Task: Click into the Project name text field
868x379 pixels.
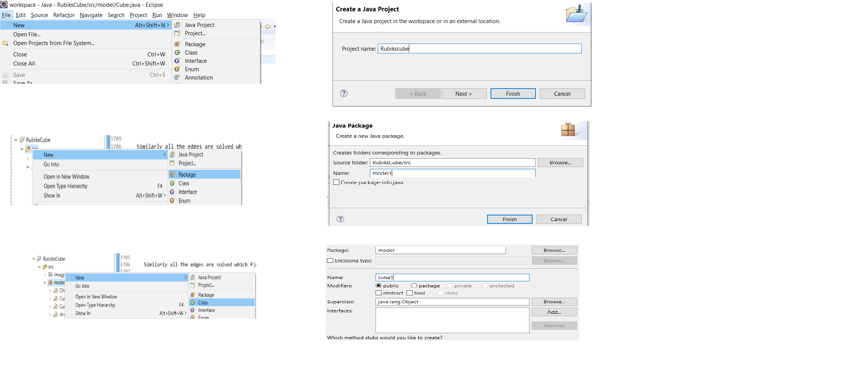Action: 479,48
